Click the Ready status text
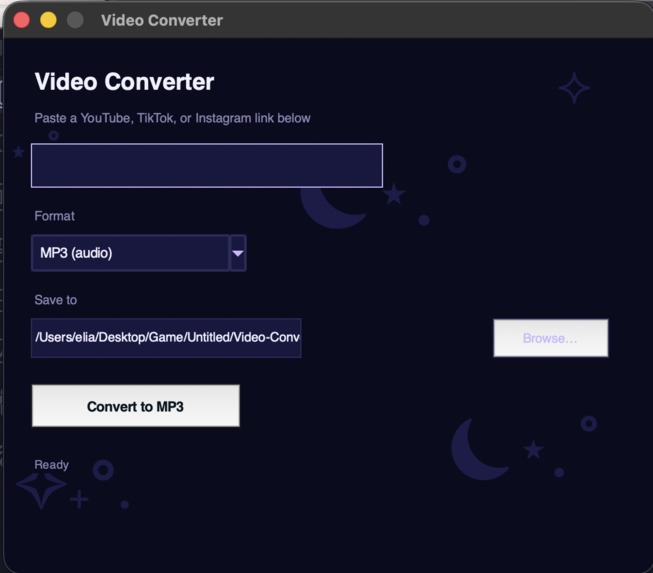 [52, 464]
